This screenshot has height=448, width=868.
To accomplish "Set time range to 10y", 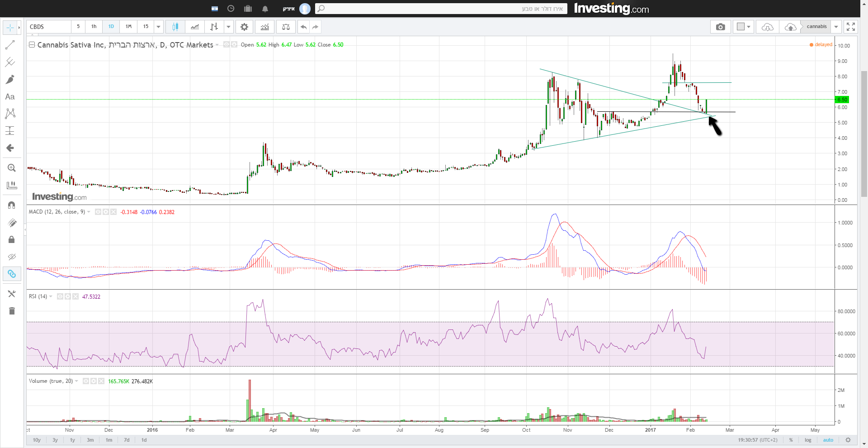I will [37, 440].
